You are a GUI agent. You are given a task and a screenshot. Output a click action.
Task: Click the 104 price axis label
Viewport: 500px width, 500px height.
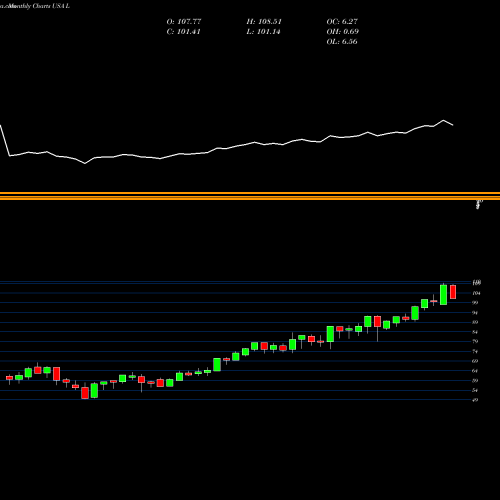476,293
